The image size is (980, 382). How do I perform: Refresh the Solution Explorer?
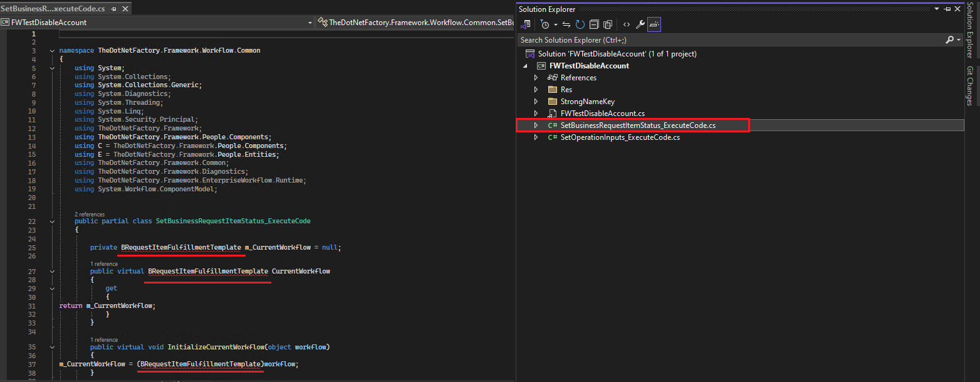tap(580, 24)
